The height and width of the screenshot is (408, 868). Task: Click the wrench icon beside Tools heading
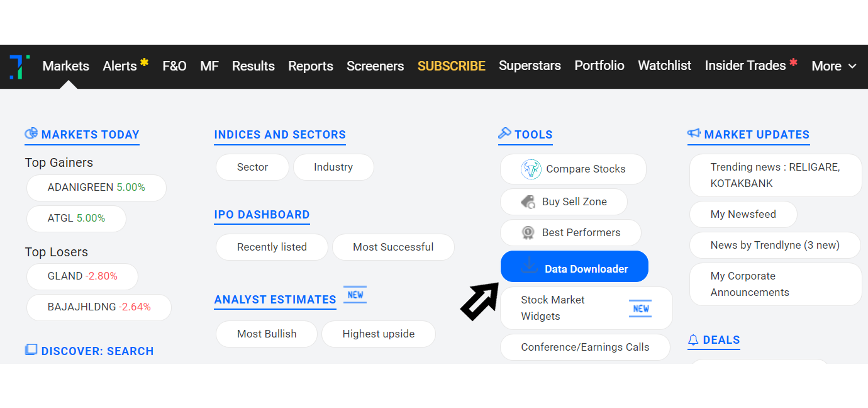coord(504,133)
